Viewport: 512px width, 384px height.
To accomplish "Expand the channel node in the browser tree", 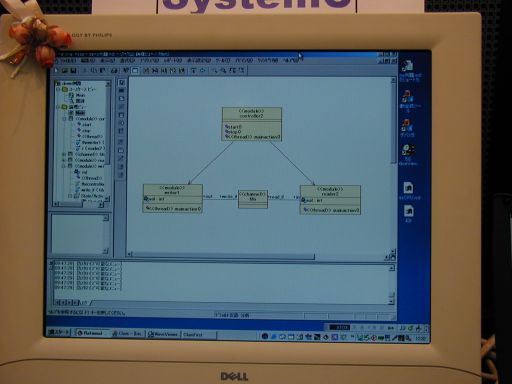I will pos(64,154).
